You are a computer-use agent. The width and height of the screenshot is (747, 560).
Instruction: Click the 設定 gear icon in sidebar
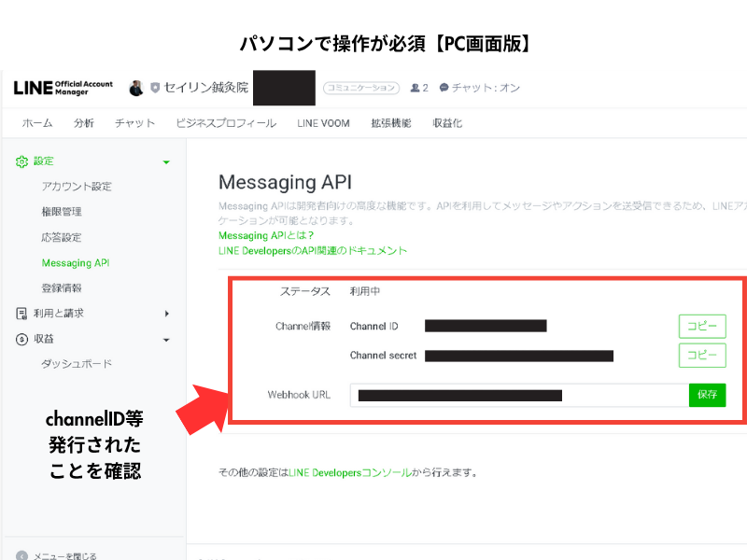click(21, 161)
